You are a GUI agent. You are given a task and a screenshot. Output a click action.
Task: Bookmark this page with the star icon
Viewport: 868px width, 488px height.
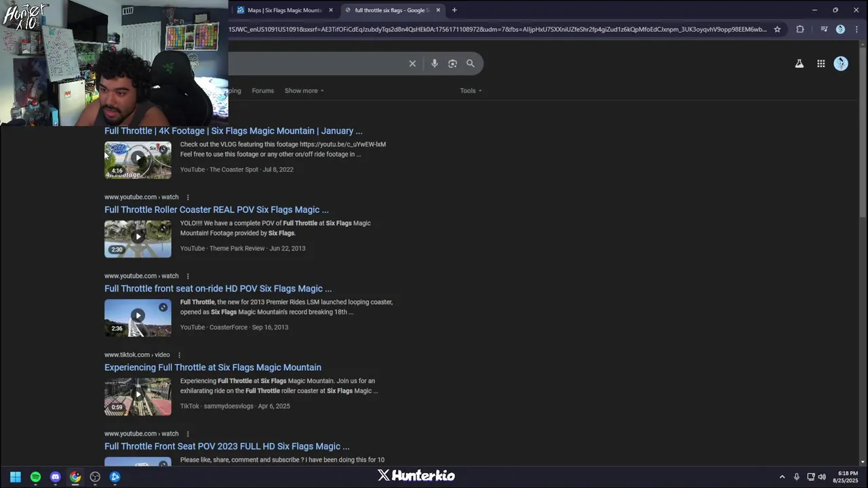click(777, 29)
